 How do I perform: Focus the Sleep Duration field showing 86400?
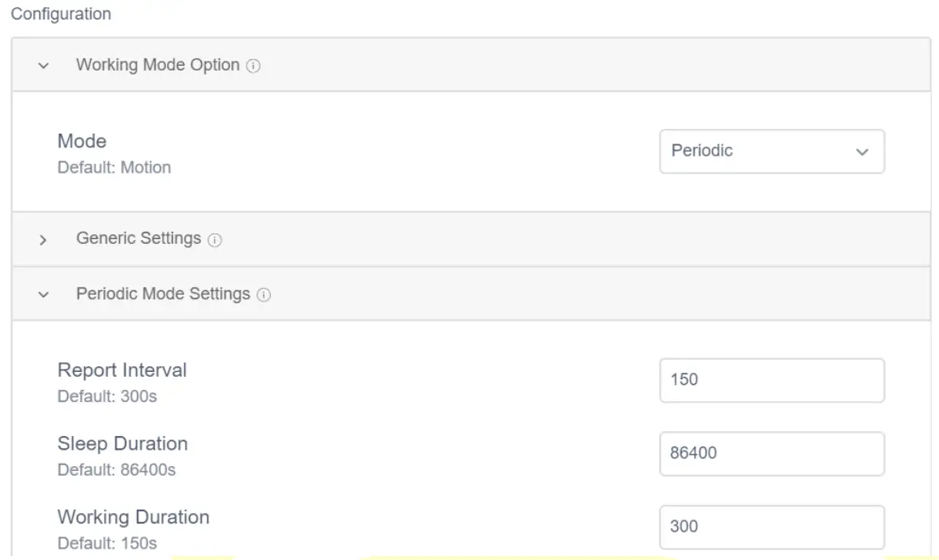(x=771, y=454)
